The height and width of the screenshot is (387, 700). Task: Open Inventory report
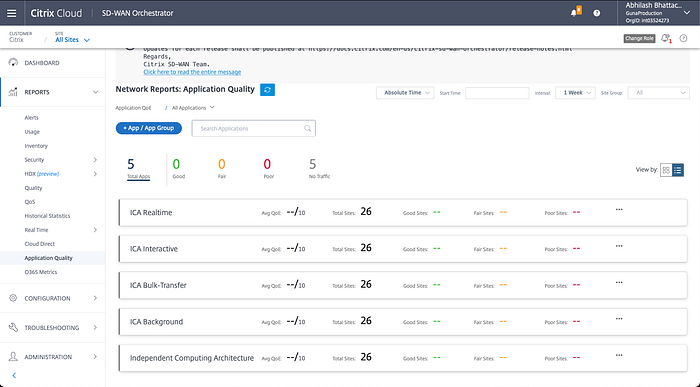point(36,146)
